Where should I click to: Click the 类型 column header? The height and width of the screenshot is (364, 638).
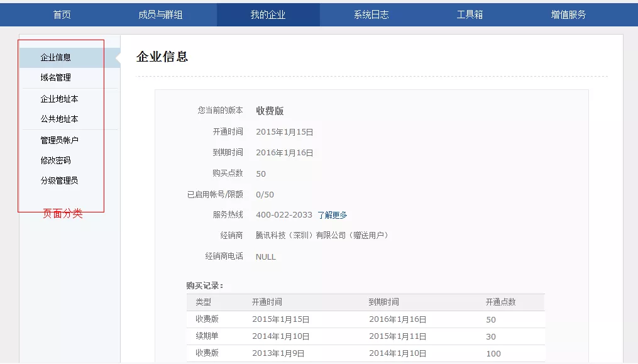pyautogui.click(x=203, y=302)
